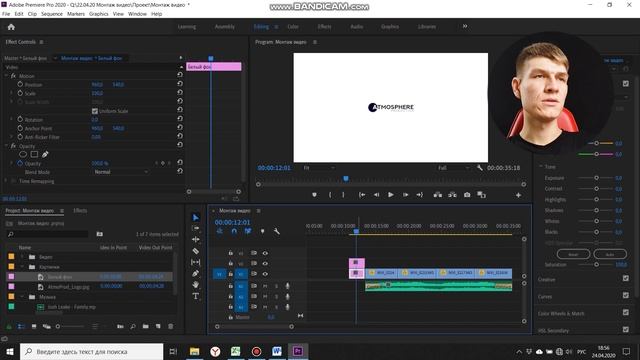Click Reset button in Lumetri Tone
640x360 pixels.
(573, 254)
